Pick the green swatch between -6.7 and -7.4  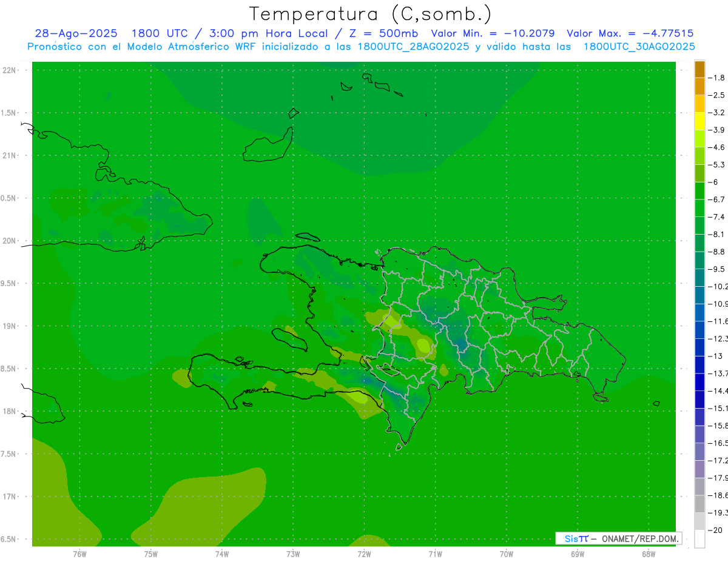(700, 208)
